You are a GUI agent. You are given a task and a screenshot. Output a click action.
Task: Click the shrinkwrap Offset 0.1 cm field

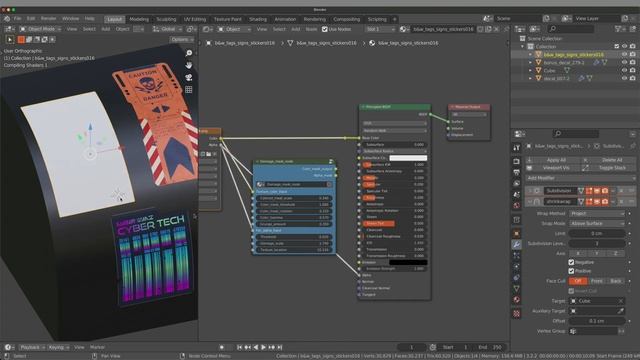[597, 321]
